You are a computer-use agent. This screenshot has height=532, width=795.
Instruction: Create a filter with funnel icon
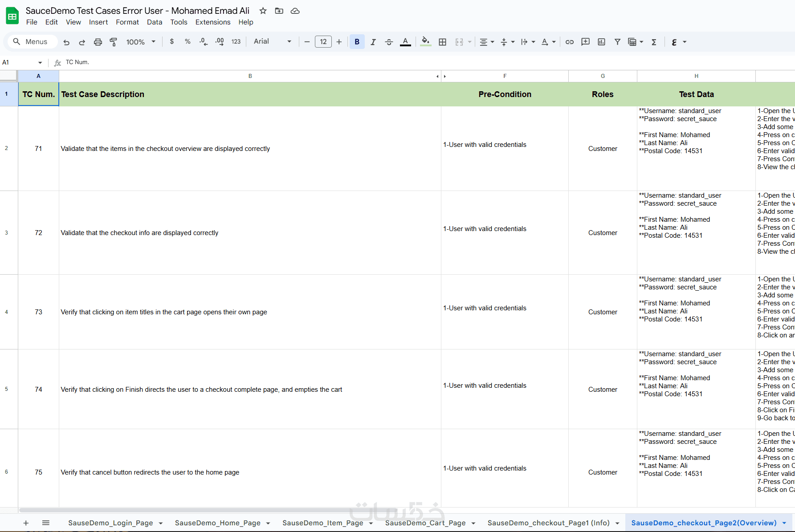coord(617,42)
